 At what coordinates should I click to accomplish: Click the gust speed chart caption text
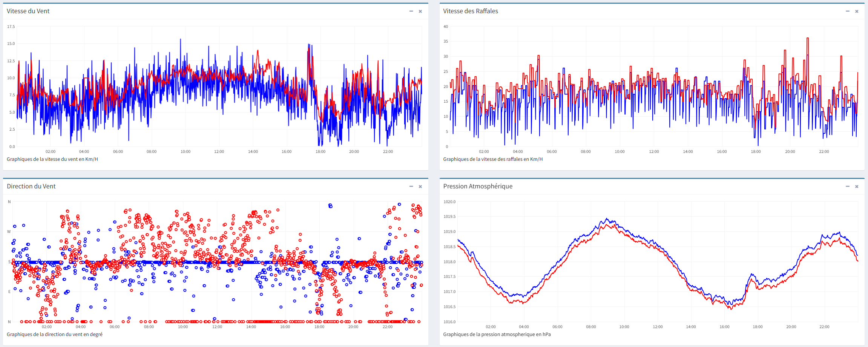[492, 159]
